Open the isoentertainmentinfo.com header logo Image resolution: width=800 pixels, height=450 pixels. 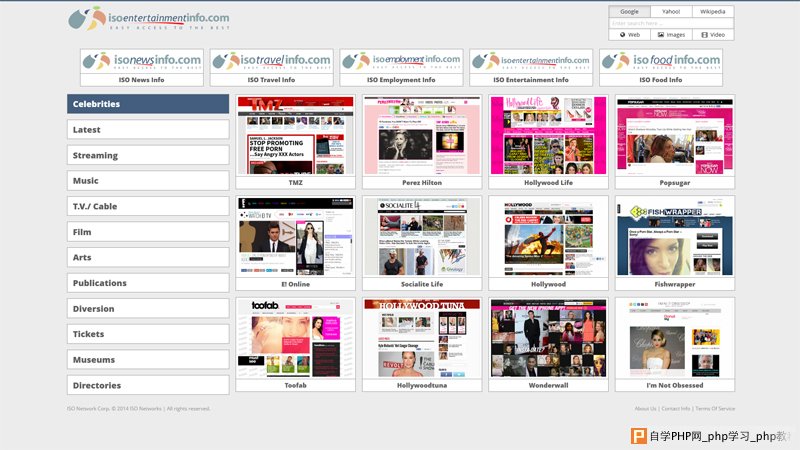(x=148, y=19)
